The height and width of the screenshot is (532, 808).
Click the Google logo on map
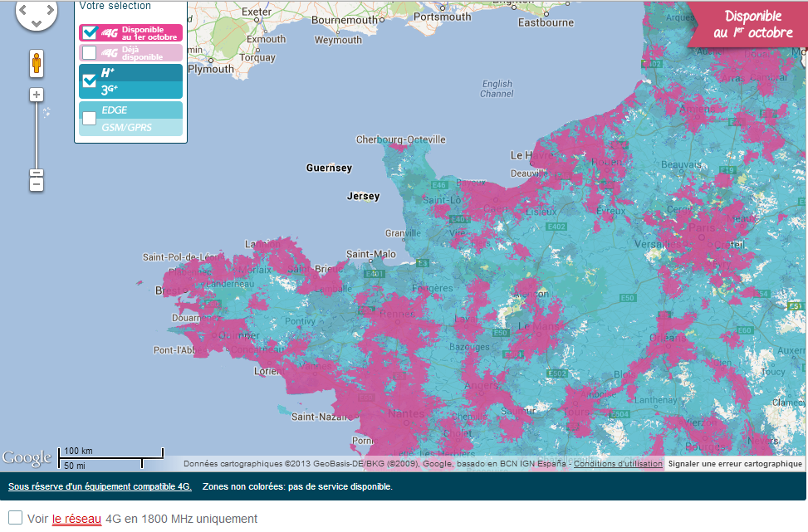click(27, 457)
